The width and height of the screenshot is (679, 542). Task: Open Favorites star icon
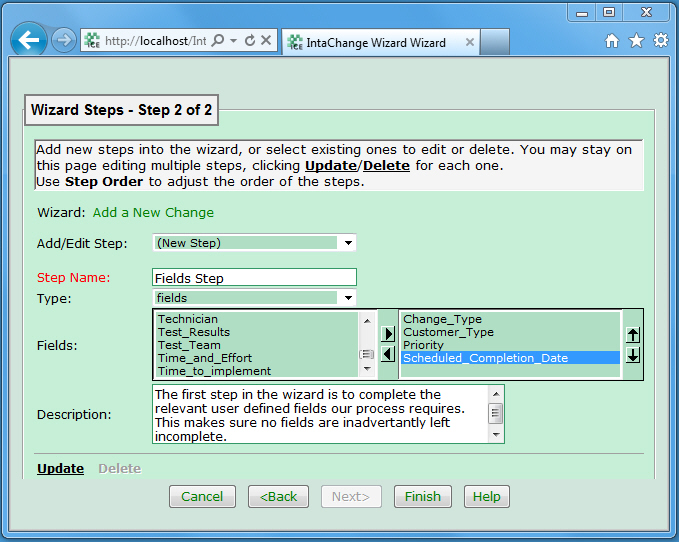click(x=636, y=41)
